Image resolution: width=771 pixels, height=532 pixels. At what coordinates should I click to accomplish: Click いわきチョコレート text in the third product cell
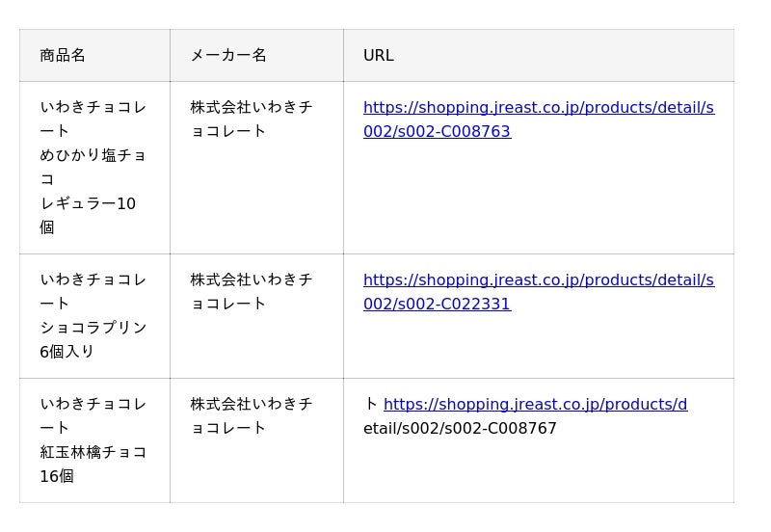pos(93,405)
